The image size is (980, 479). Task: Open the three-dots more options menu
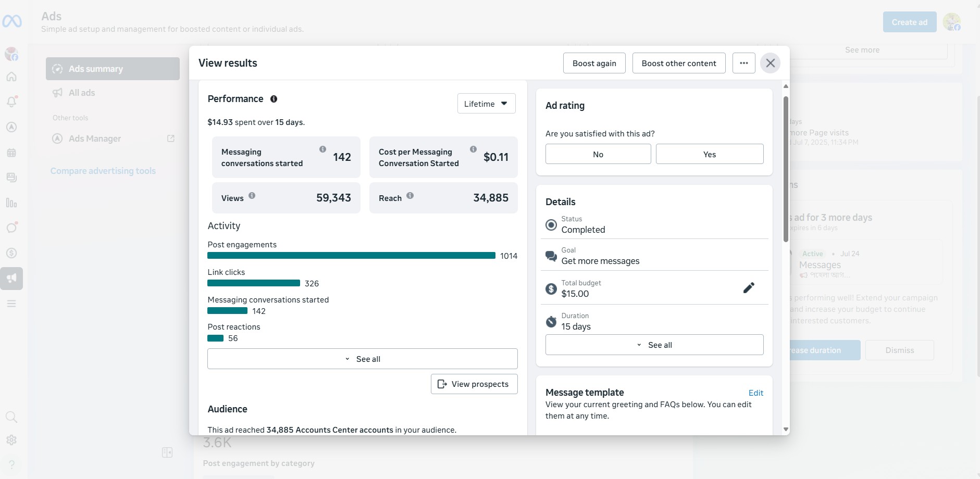tap(743, 64)
